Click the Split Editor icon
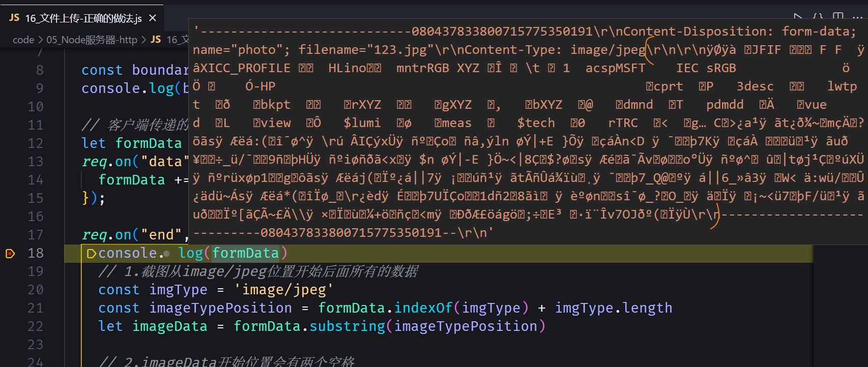The height and width of the screenshot is (367, 868). (x=838, y=17)
